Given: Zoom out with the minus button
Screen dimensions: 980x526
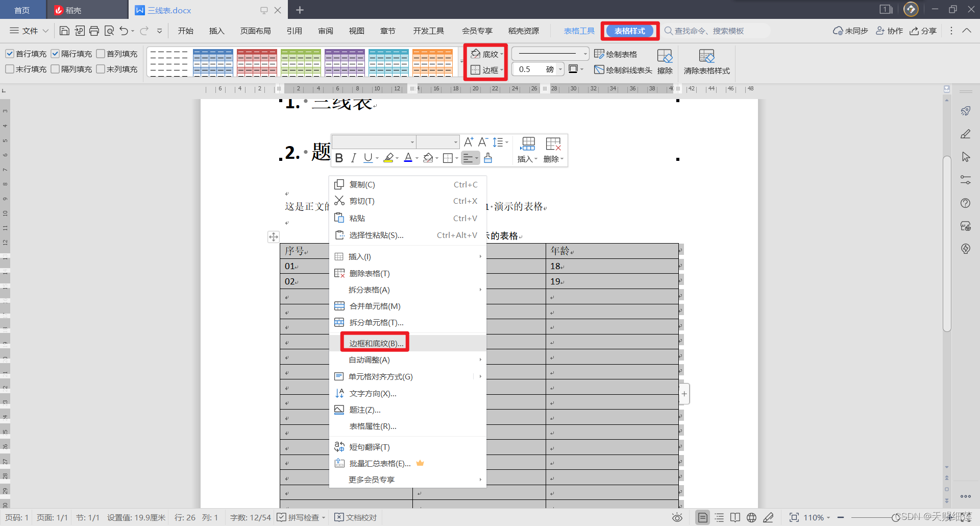Looking at the screenshot, I should (x=841, y=517).
